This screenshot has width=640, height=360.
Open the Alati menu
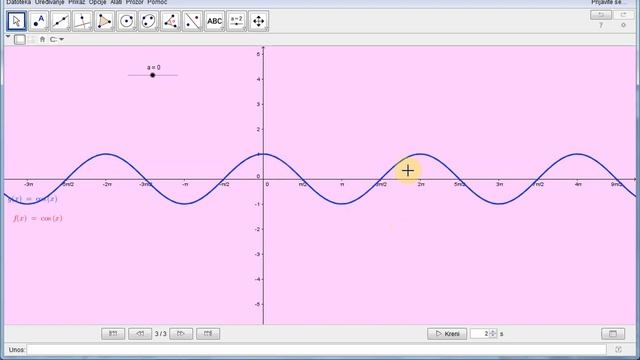(x=116, y=2)
